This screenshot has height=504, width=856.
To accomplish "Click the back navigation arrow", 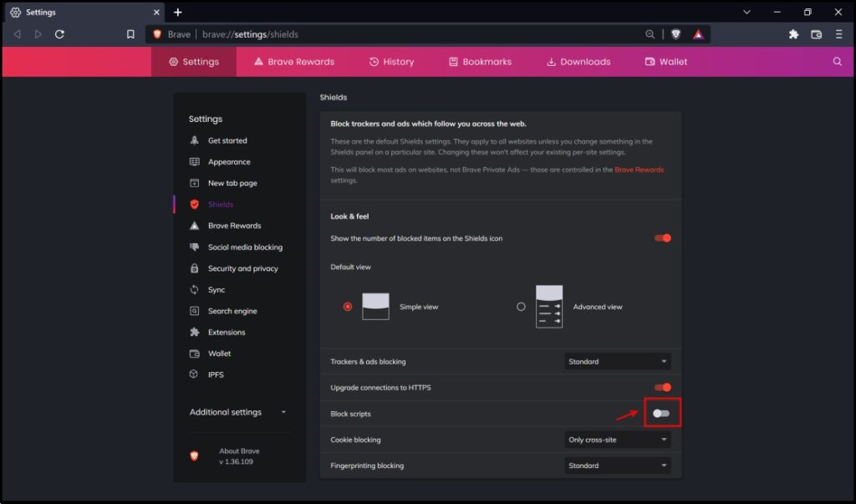I will [x=18, y=34].
